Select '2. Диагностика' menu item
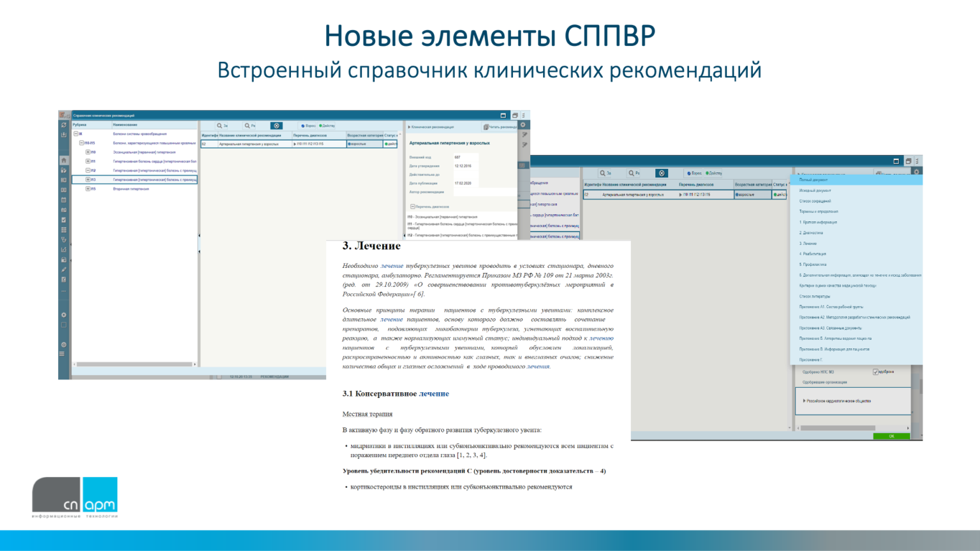 click(x=856, y=233)
